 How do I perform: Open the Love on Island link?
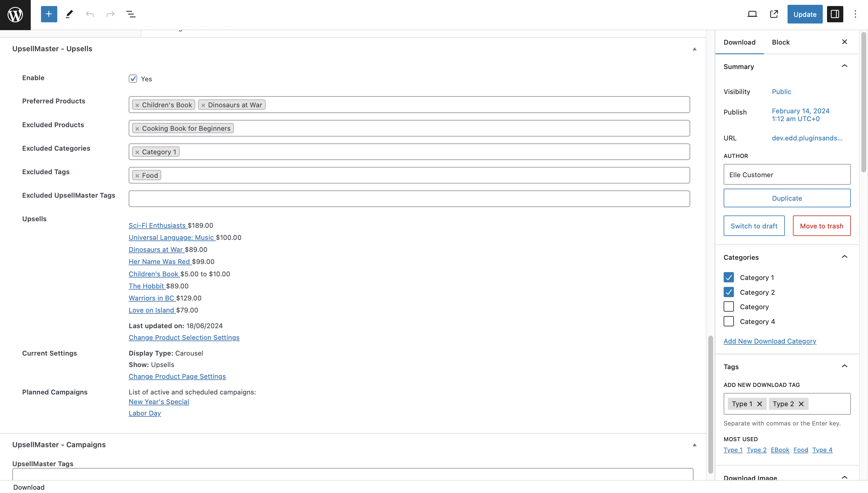(x=152, y=310)
